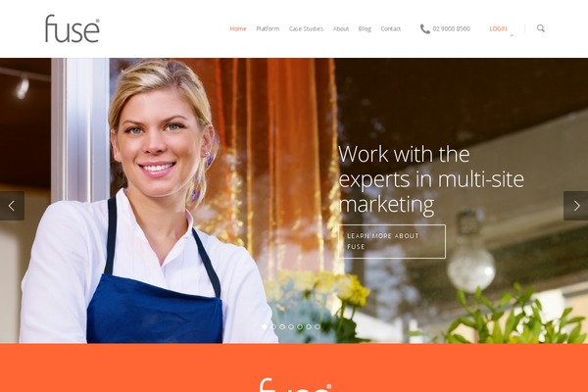The height and width of the screenshot is (392, 588).
Task: Jump to the fourth slider dot
Action: click(291, 326)
